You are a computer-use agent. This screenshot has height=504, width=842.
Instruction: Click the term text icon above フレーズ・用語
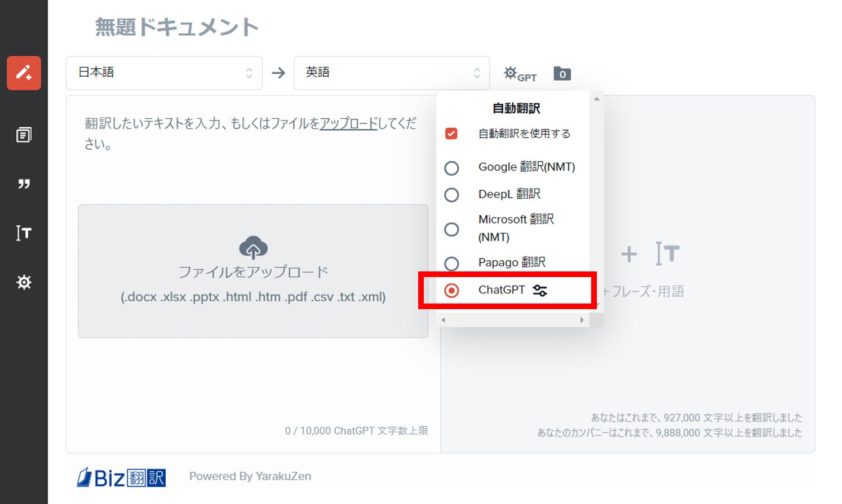click(667, 254)
